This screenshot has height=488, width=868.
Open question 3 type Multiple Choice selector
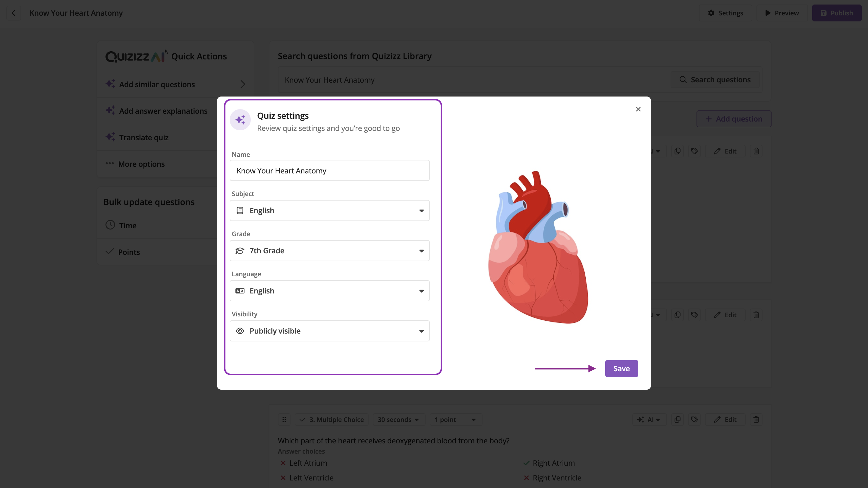coord(331,420)
